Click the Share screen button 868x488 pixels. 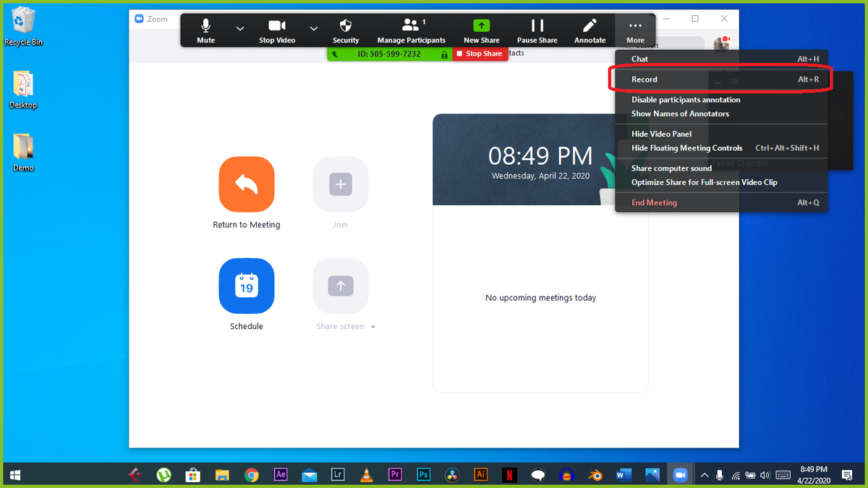tap(340, 286)
